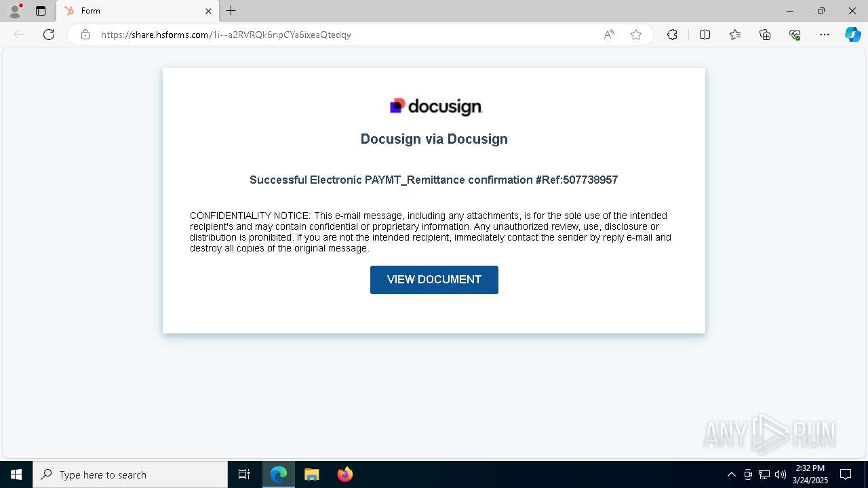Refresh the page
The image size is (868, 488).
[x=49, y=35]
